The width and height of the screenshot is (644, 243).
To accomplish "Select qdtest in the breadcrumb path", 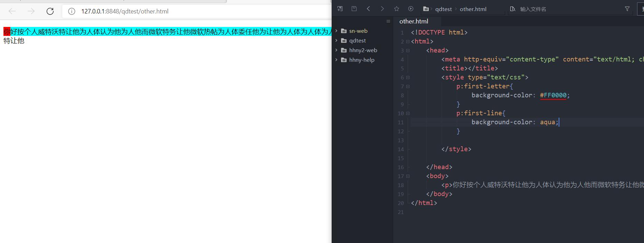I will (443, 9).
